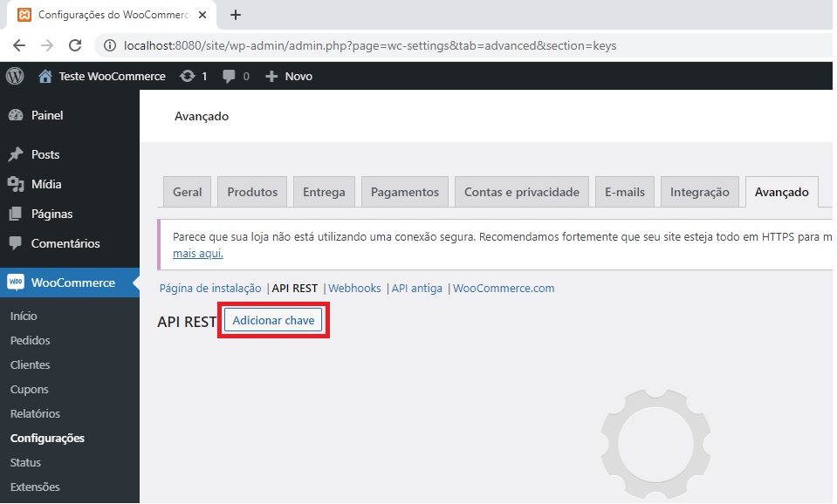This screenshot has width=837, height=504.
Task: Click the Adicionar chave button
Action: [273, 320]
